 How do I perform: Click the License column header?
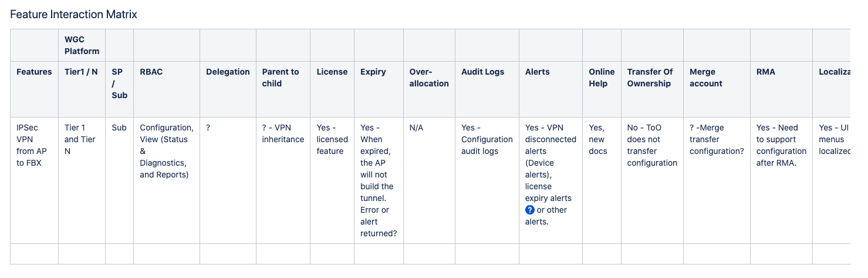point(332,72)
